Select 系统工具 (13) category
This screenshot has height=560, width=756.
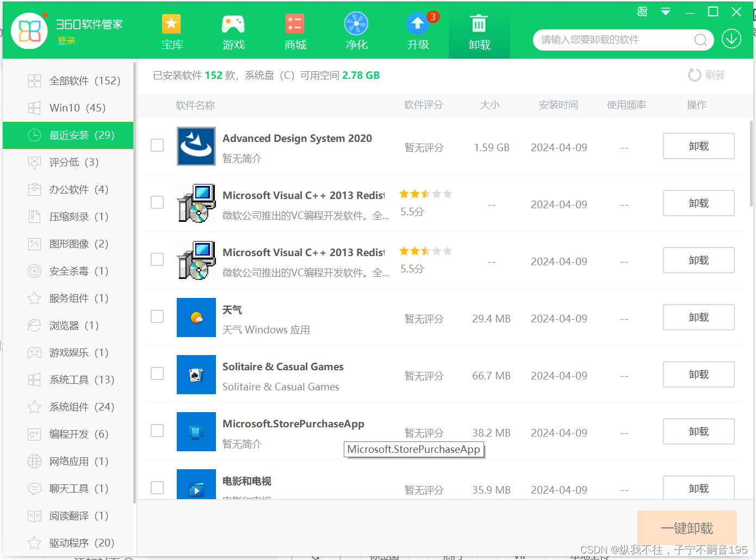[68, 379]
